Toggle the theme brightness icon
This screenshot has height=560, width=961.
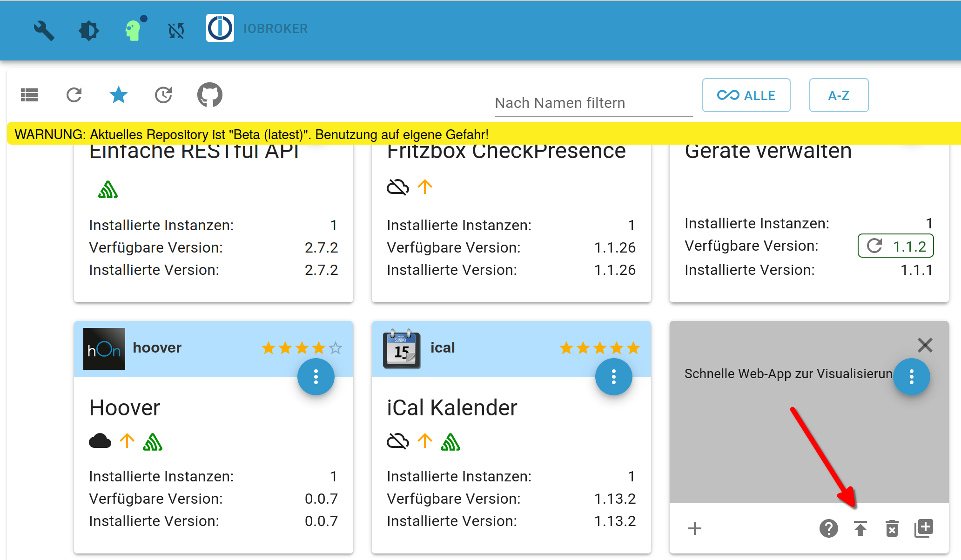88,31
